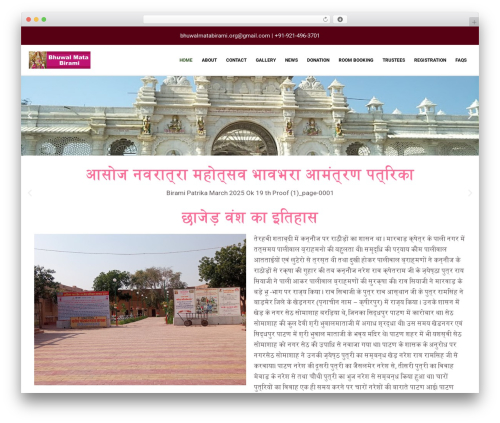Click the pink आसोज नवरात्रा महोत्सव heading

(250, 175)
